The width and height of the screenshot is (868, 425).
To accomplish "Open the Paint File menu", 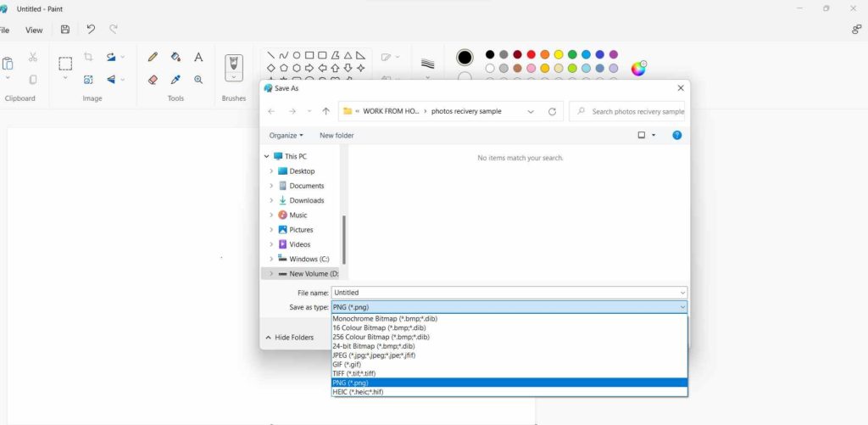I will click(x=4, y=30).
